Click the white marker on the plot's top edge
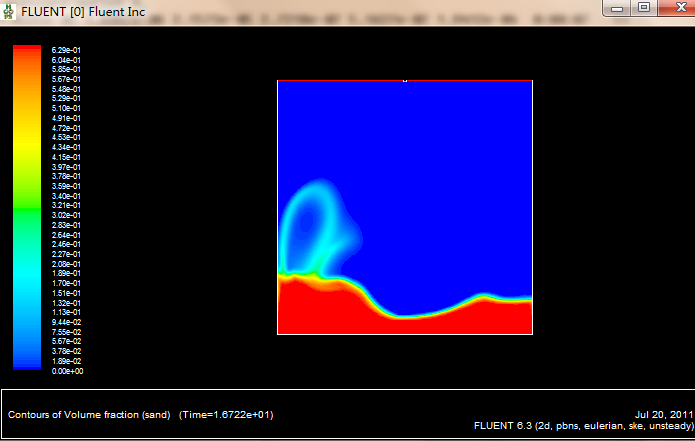This screenshot has height=441, width=695. [404, 80]
